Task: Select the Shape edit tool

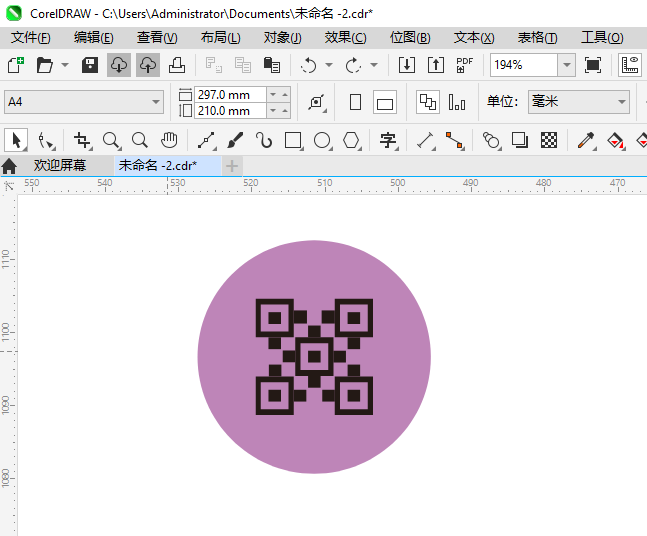Action: [x=45, y=141]
